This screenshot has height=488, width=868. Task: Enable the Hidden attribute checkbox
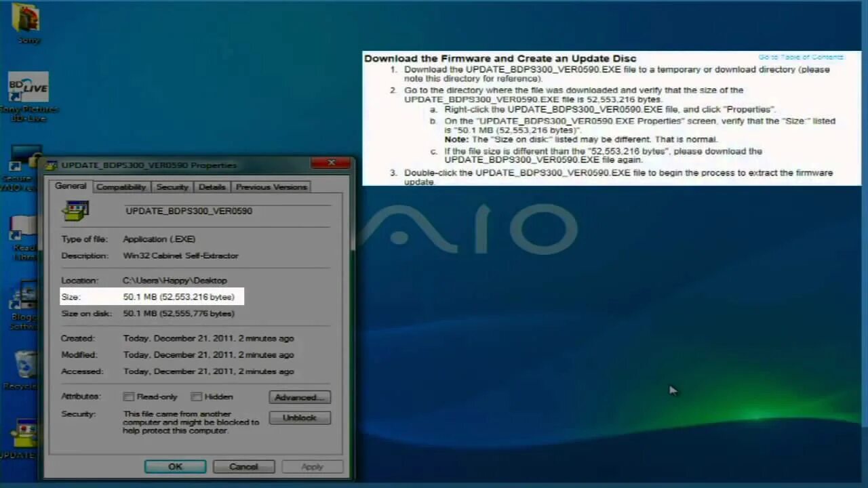pyautogui.click(x=196, y=396)
